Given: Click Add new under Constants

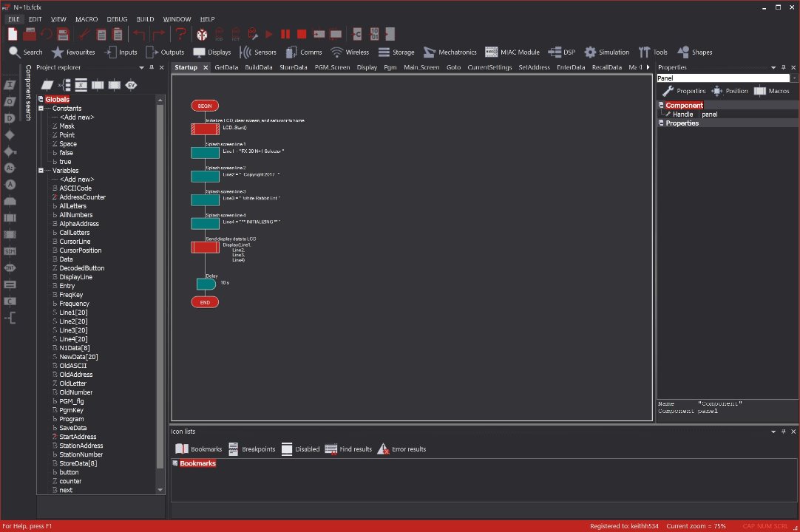Looking at the screenshot, I should tap(77, 117).
